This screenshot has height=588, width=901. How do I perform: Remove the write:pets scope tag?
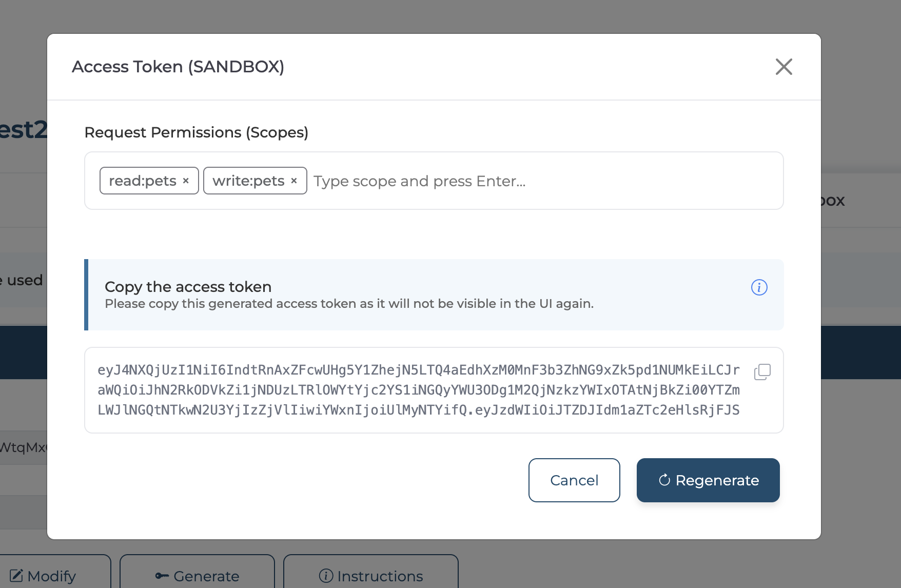(294, 181)
